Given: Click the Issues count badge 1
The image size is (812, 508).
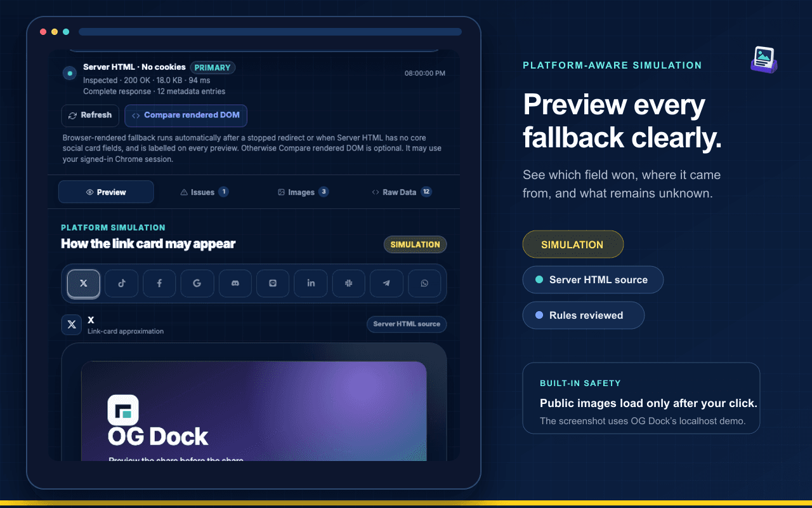Looking at the screenshot, I should pos(223,192).
